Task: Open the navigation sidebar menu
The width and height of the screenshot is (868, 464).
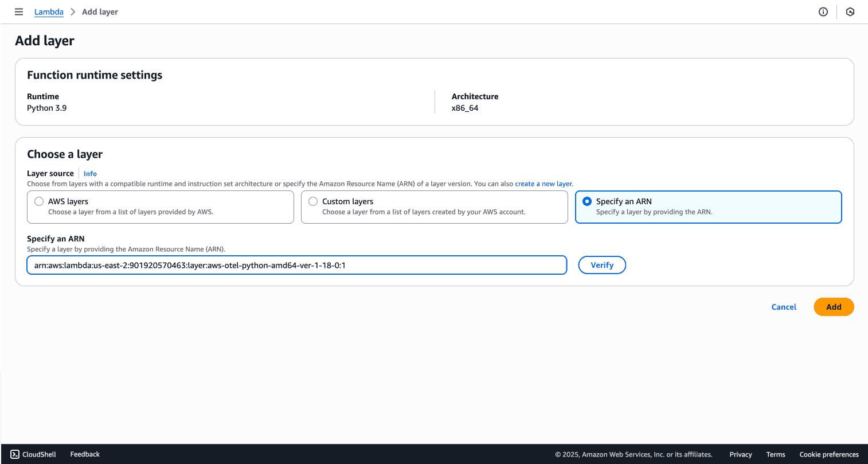Action: tap(18, 11)
